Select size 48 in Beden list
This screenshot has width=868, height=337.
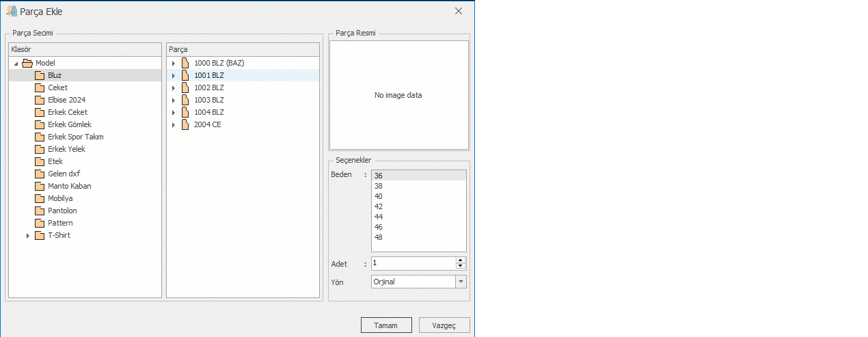379,237
